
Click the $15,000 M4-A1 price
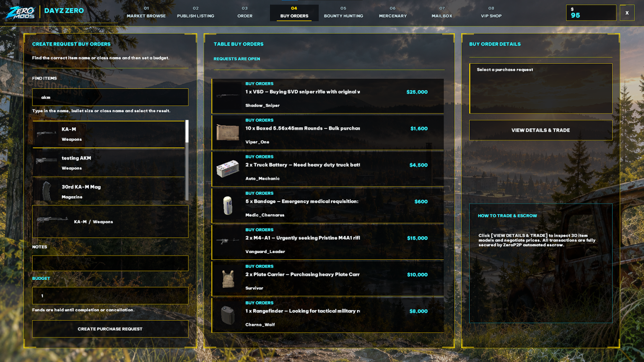[417, 238]
